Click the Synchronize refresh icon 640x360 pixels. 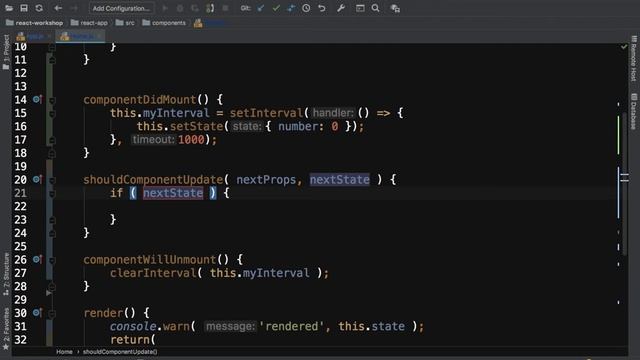(39, 8)
